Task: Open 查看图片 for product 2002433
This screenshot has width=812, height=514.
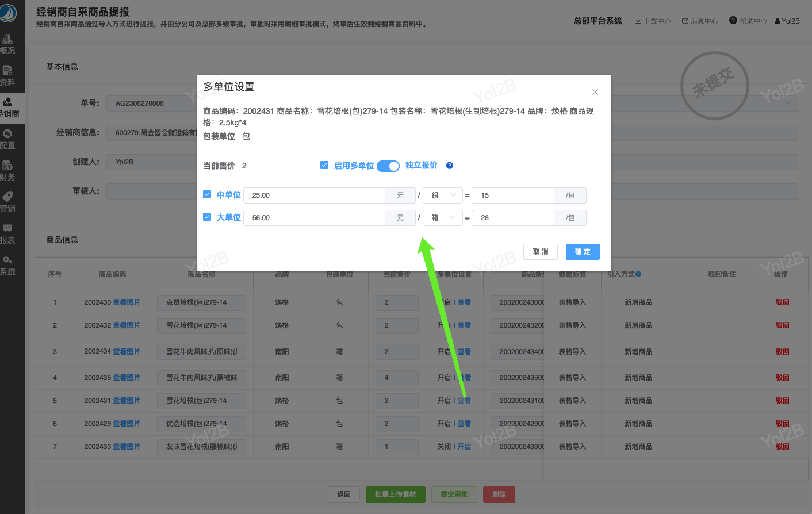Action: point(127,447)
